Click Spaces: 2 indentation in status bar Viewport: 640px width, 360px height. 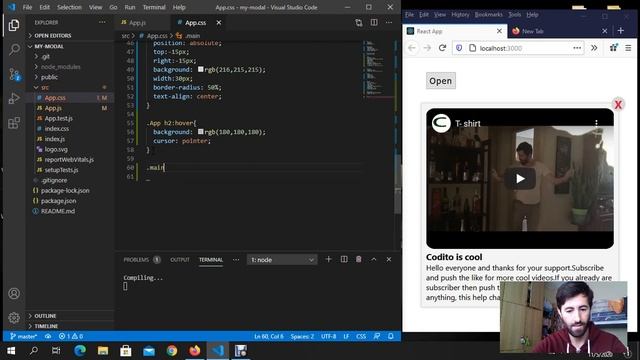coord(302,336)
